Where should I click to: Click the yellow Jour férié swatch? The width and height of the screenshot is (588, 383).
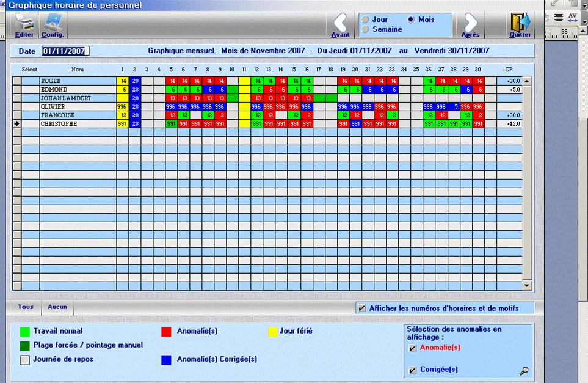pos(272,332)
